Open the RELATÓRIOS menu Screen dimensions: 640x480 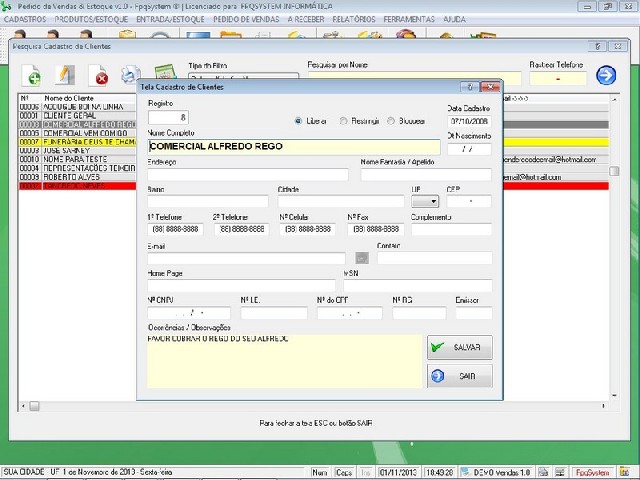(x=354, y=20)
